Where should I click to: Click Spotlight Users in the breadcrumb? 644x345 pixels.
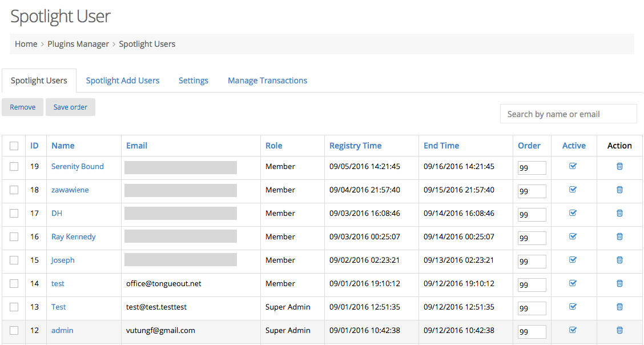147,44
